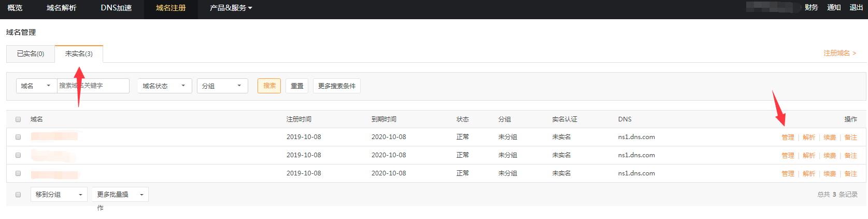Viewport: 868px width, 219px height.
Task: Click 管理 for the first domain
Action: click(788, 138)
